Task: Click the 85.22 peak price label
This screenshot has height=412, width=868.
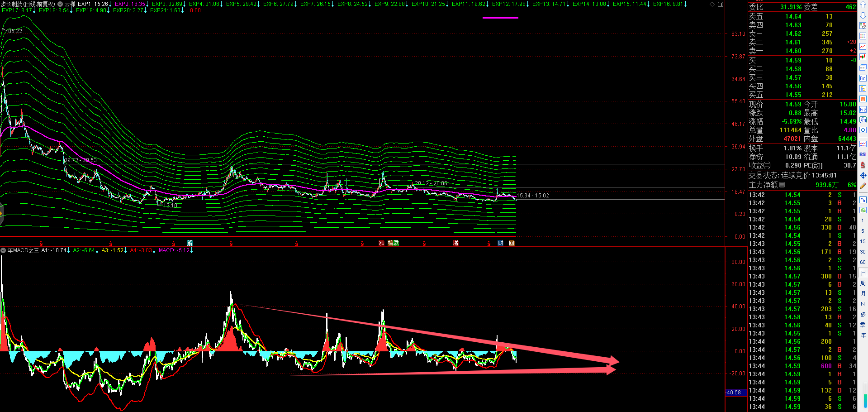Action: (x=15, y=31)
